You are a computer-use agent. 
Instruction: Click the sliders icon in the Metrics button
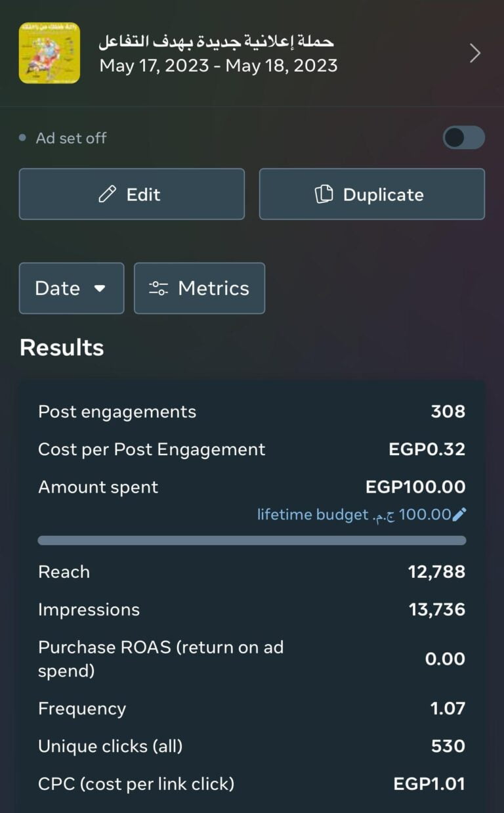tap(158, 288)
